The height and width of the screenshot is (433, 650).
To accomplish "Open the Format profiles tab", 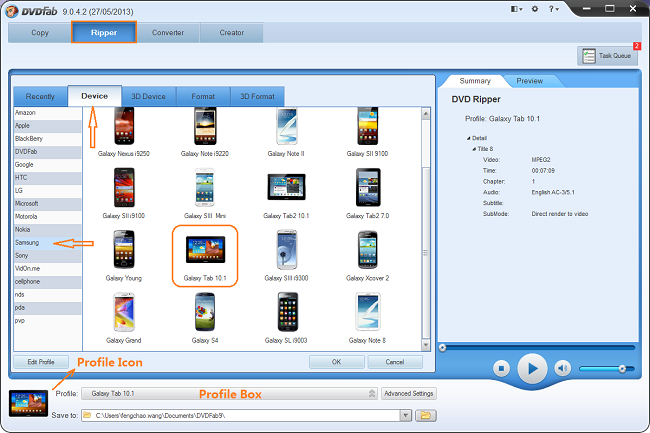I will [203, 97].
